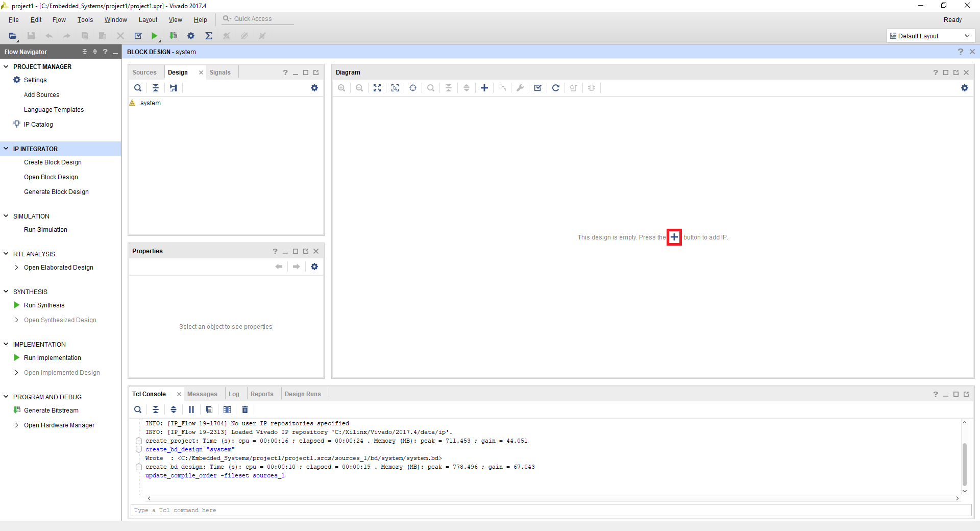980x531 pixels.
Task: Click search icon in Design panel
Action: point(138,88)
